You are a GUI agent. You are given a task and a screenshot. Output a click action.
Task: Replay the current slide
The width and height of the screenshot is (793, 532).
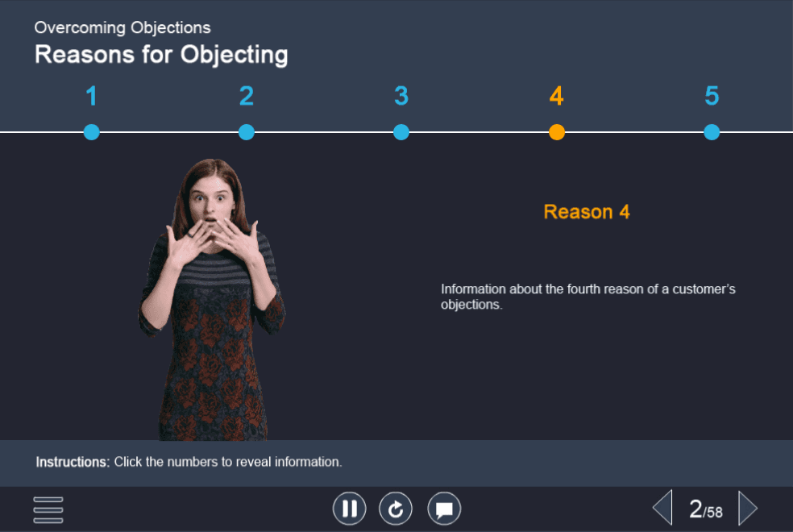[x=396, y=508]
